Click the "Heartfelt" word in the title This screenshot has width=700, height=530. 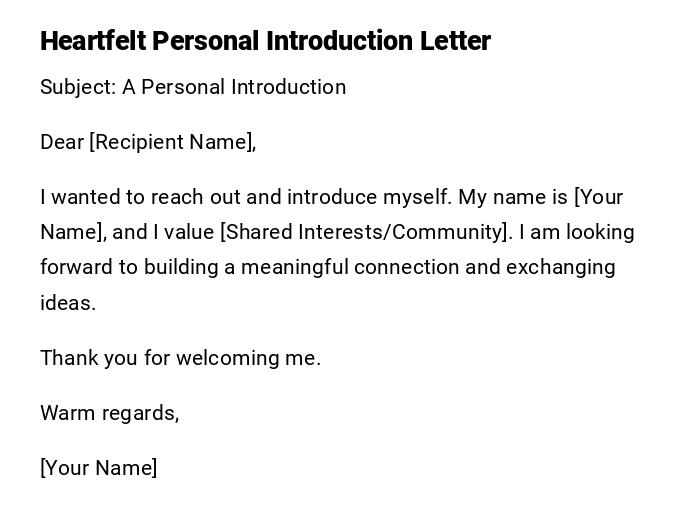pos(93,41)
